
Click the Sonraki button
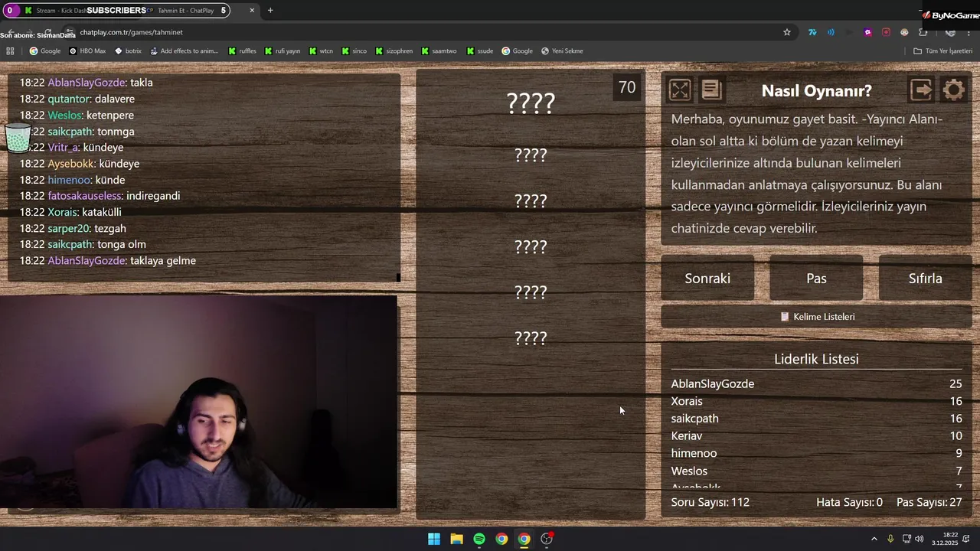707,279
